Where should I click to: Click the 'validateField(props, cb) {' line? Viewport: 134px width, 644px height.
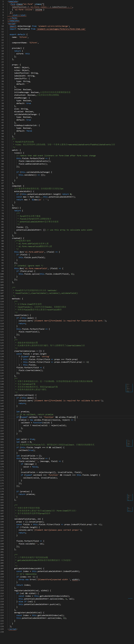click(x=29, y=519)
